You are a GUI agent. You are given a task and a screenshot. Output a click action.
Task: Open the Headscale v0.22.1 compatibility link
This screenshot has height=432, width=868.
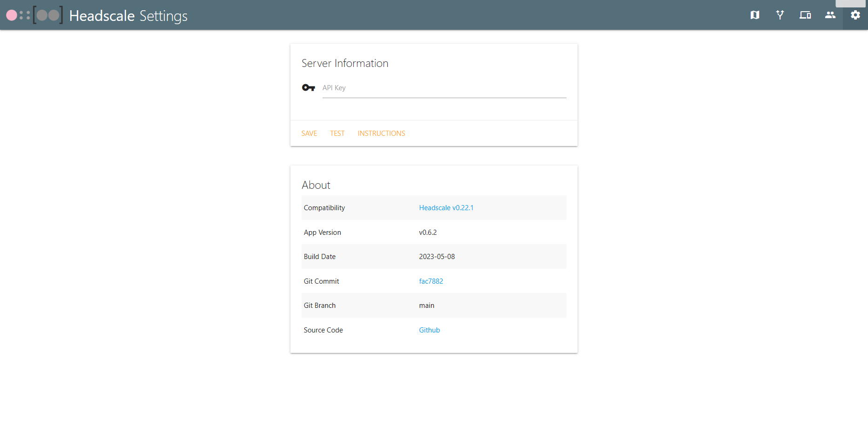[x=446, y=207]
